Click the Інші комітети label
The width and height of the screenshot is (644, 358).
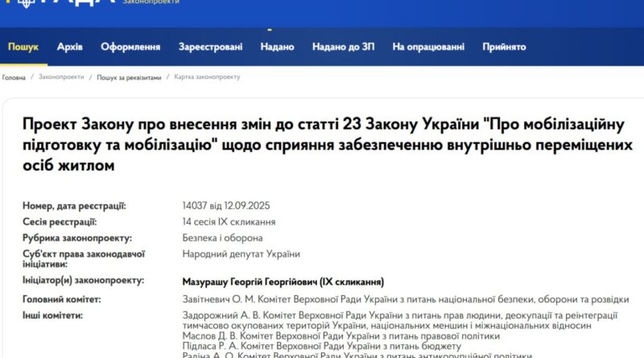[52, 315]
